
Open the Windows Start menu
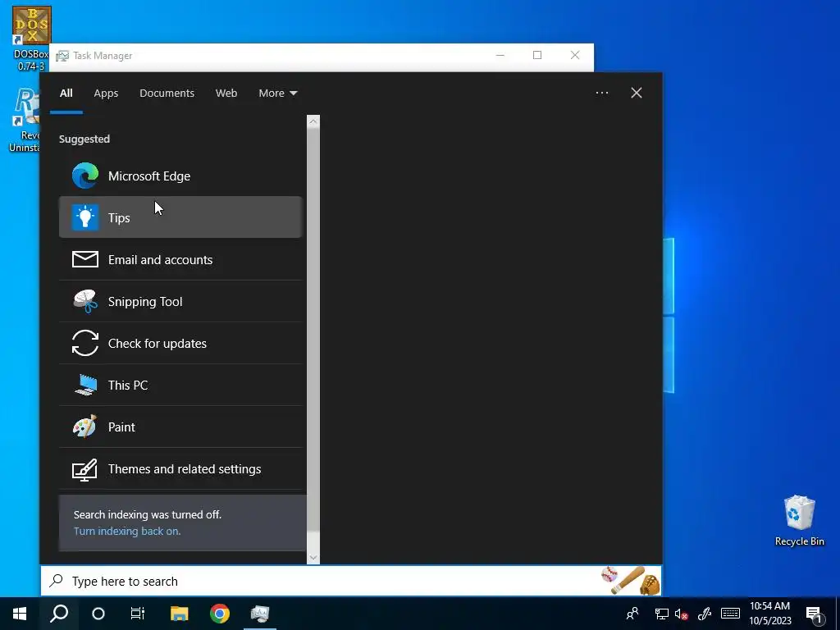(20, 614)
